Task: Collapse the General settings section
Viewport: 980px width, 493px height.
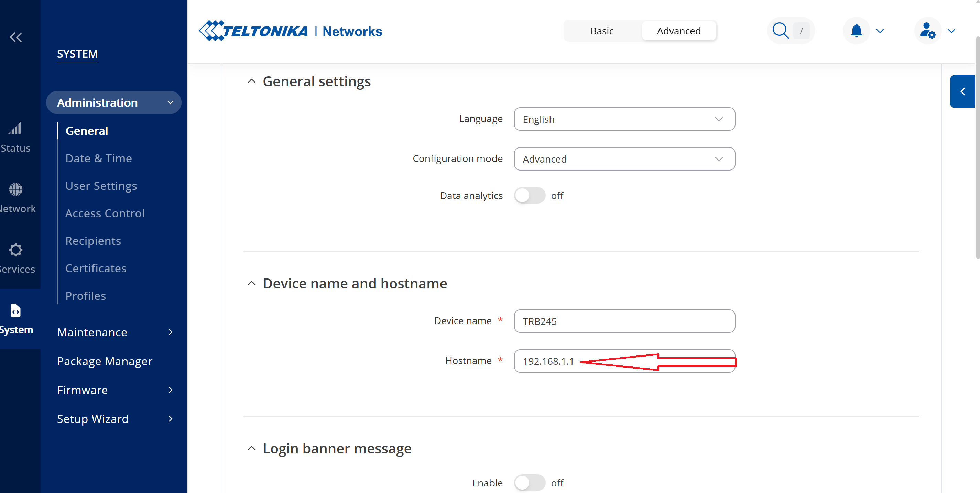Action: coord(251,81)
